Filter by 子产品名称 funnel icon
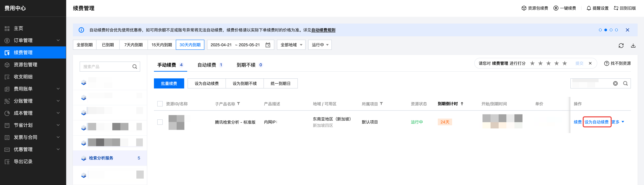The image size is (644, 185). click(x=238, y=104)
